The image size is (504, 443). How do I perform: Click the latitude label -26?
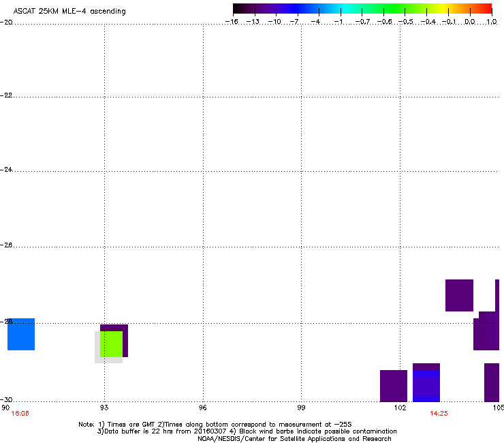[x=6, y=245]
